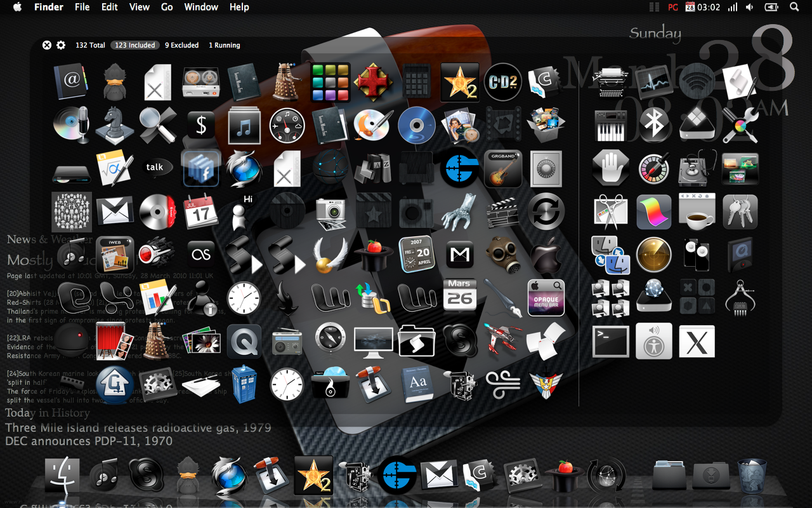Launch the Last.fm 'as' icon
This screenshot has height=508, width=812.
(x=200, y=255)
